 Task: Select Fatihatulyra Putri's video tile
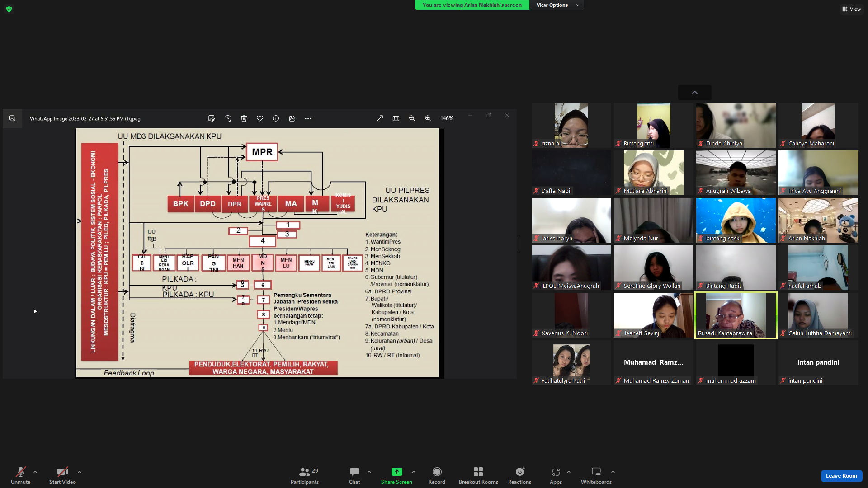coord(571,362)
